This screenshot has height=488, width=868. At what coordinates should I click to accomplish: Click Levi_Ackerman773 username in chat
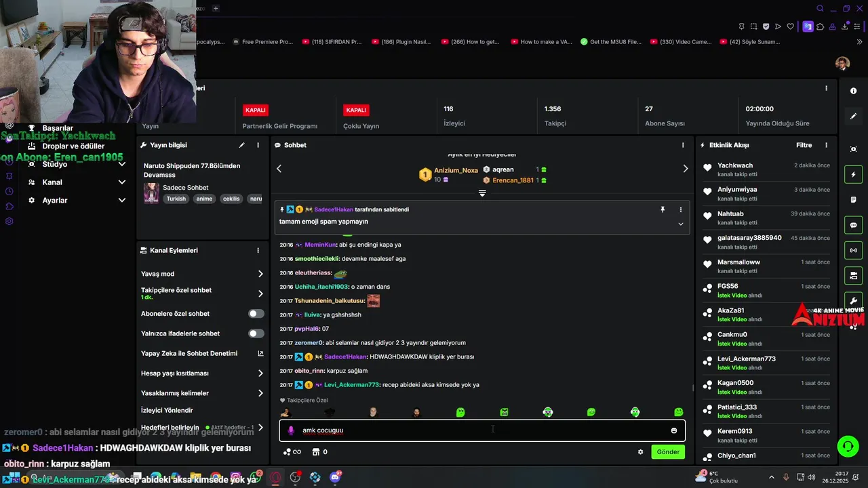pos(352,385)
